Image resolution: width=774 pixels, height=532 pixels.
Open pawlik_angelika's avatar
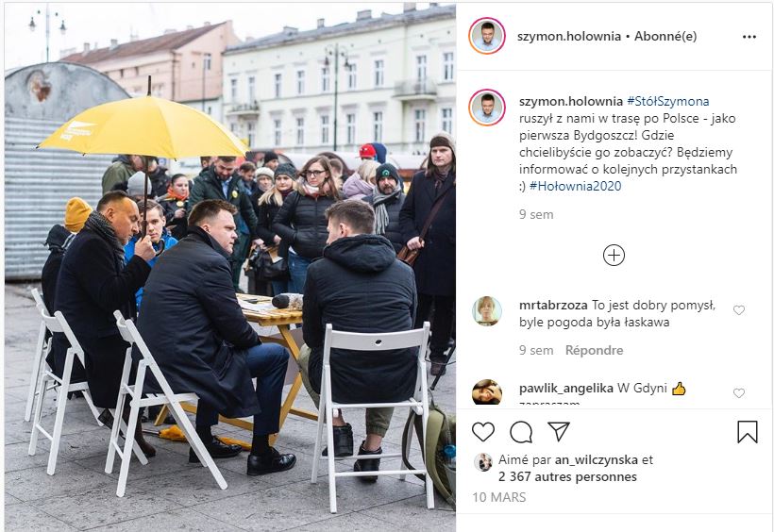coord(487,392)
